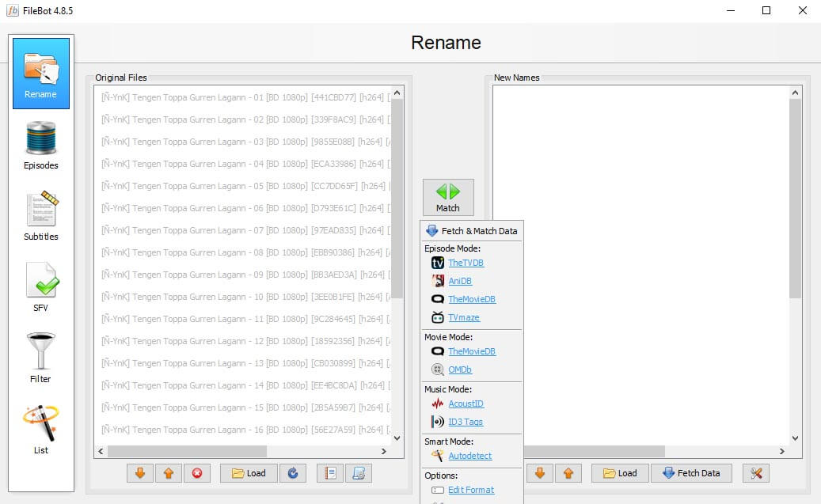Move original file down with orange arrow
821x504 pixels.
(x=140, y=473)
